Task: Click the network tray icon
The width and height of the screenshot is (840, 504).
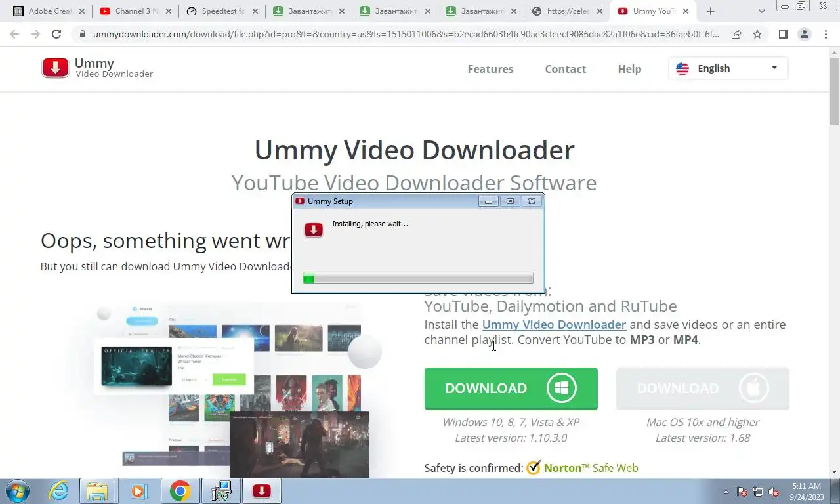Action: 758,491
